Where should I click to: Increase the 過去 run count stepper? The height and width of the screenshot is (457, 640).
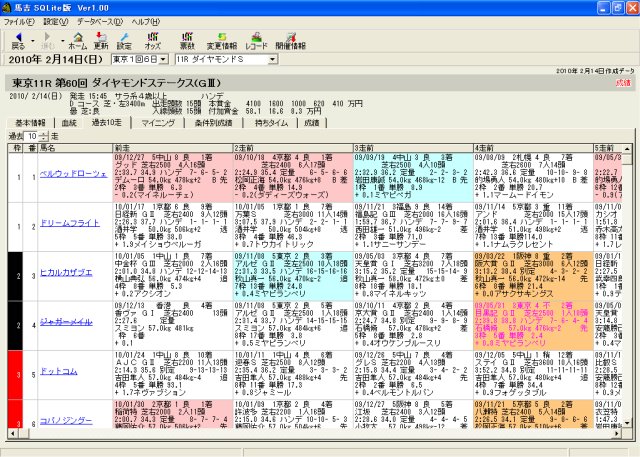click(x=44, y=134)
